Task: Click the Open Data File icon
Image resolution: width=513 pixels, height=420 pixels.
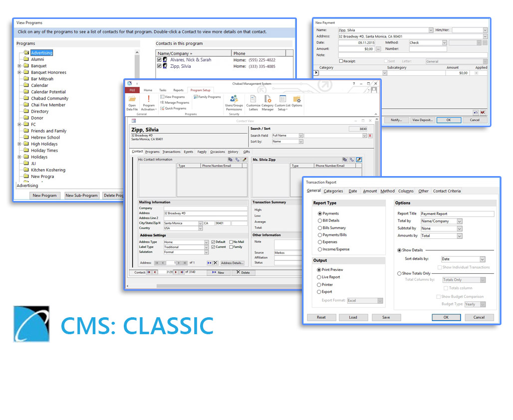Action: [x=132, y=100]
